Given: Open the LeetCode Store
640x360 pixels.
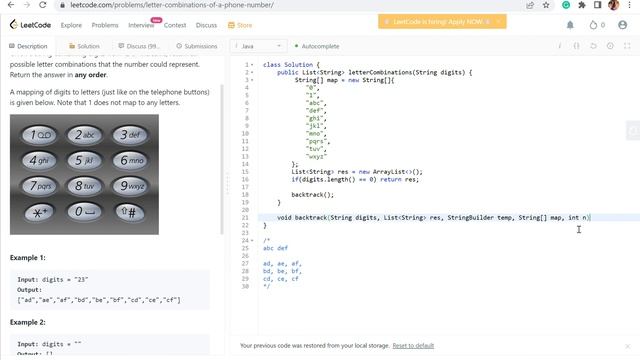Looking at the screenshot, I should coord(240,25).
